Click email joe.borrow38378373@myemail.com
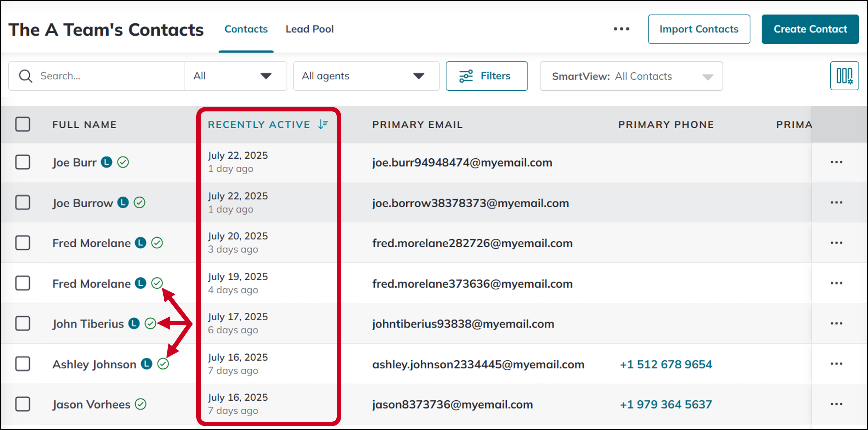The height and width of the screenshot is (430, 868). [x=470, y=203]
